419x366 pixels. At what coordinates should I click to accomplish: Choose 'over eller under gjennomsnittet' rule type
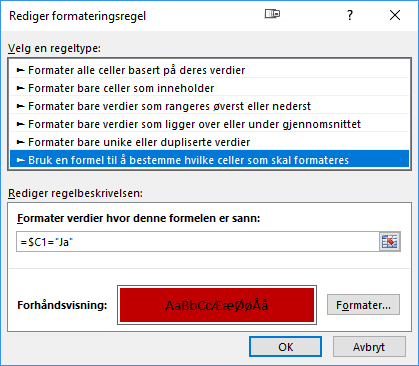(209, 124)
